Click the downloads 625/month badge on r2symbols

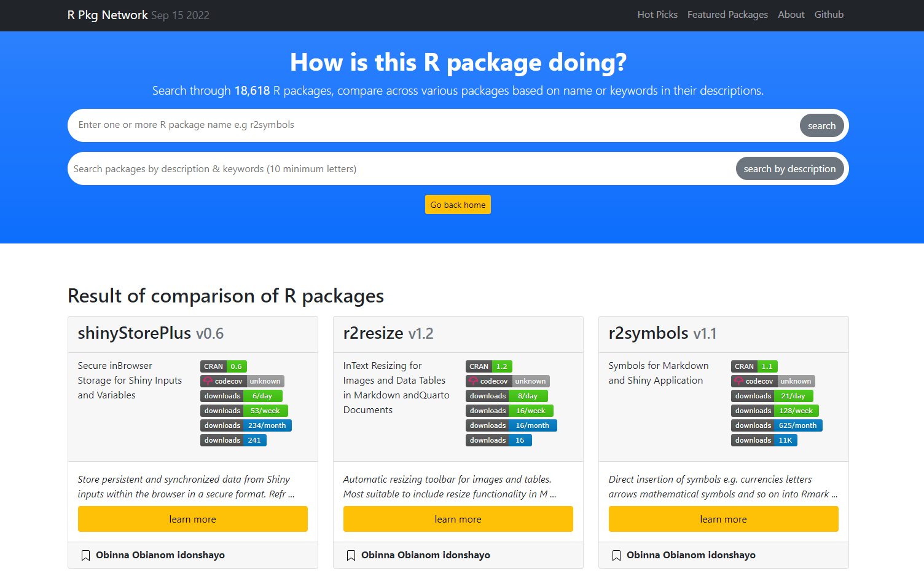click(776, 425)
